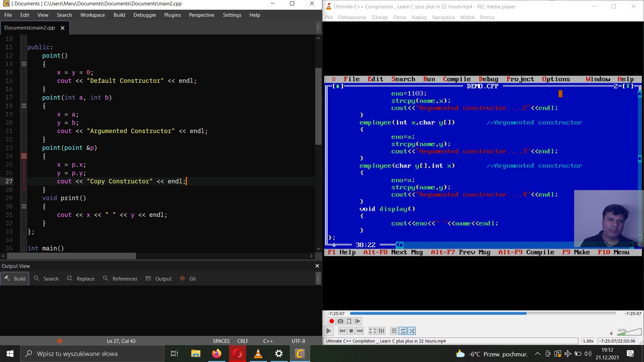Step frame by frame in VLC
The height and width of the screenshot is (362, 644).
coord(358,321)
